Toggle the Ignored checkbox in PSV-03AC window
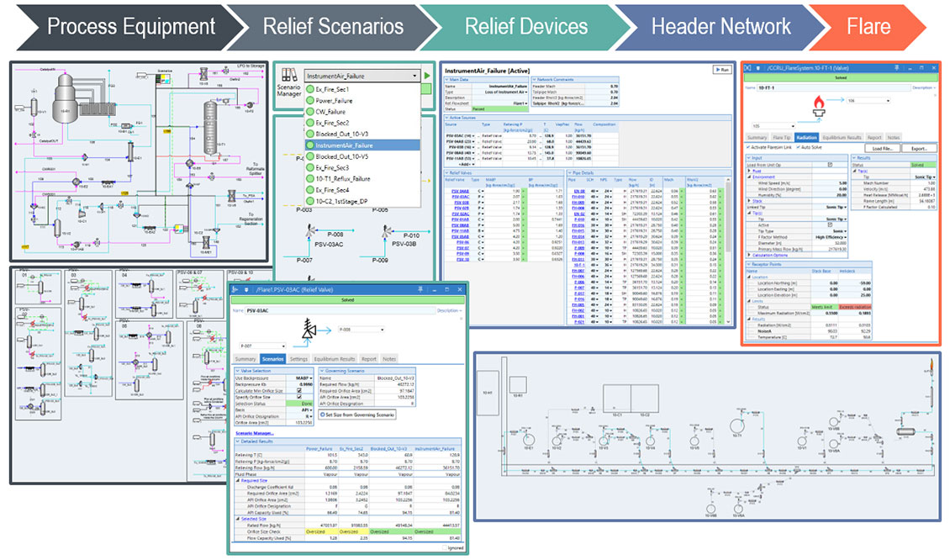Image resolution: width=950 pixels, height=560 pixels. point(445,548)
